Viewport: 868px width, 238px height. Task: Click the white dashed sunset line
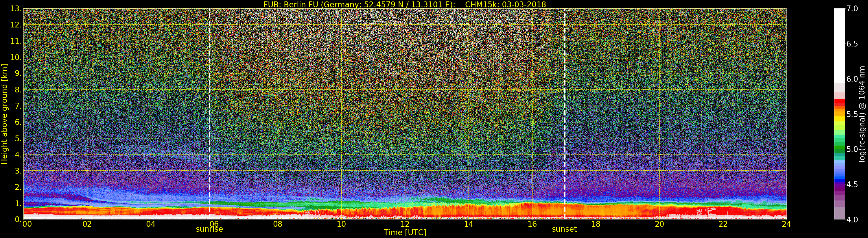[565, 114]
